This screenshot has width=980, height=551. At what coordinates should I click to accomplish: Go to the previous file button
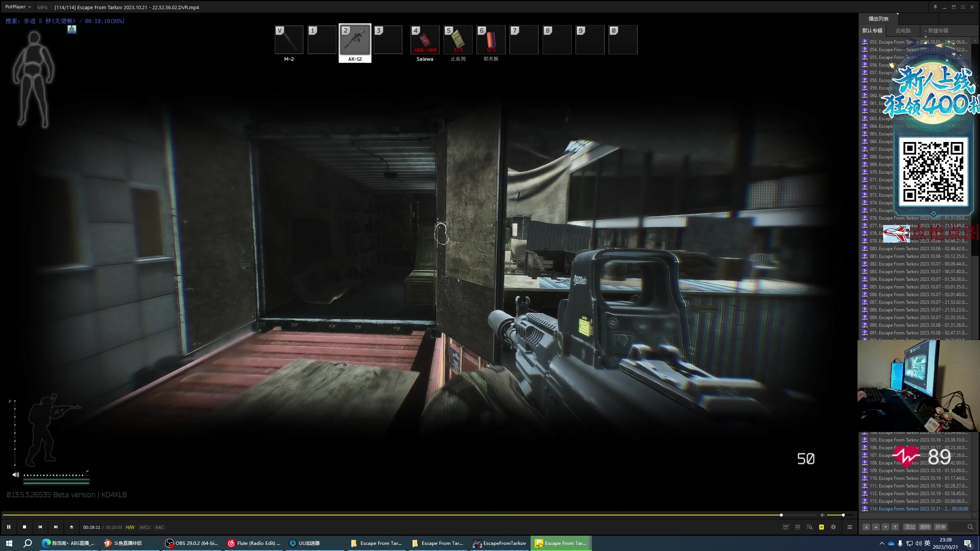click(x=40, y=527)
